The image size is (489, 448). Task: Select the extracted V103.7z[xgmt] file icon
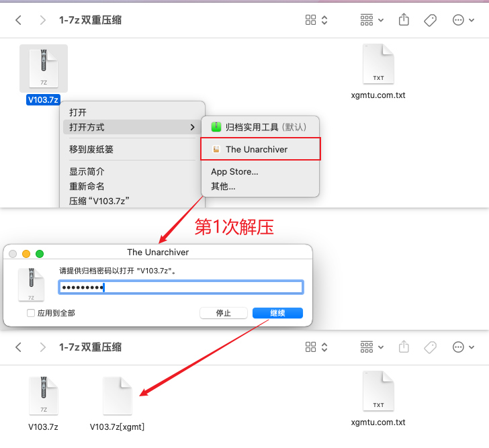tap(118, 396)
